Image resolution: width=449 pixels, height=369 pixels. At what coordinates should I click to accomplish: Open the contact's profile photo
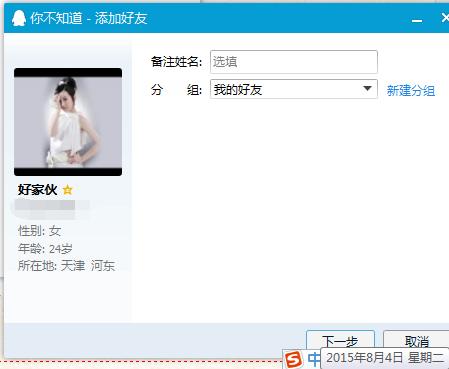tap(68, 122)
